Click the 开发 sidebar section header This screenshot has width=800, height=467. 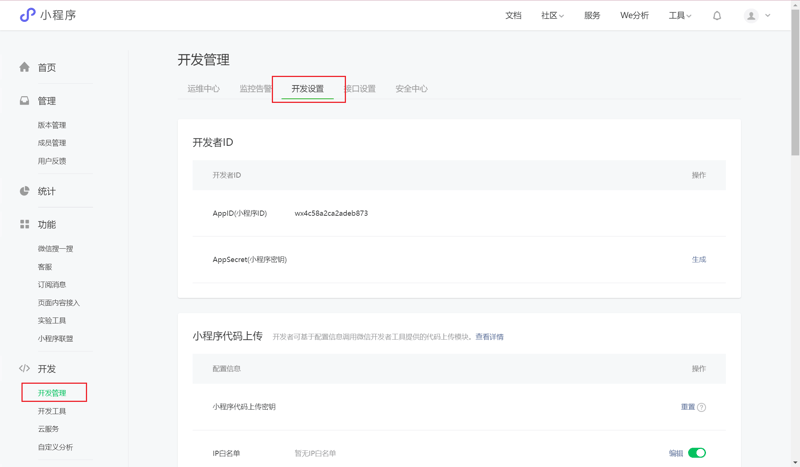tap(47, 368)
